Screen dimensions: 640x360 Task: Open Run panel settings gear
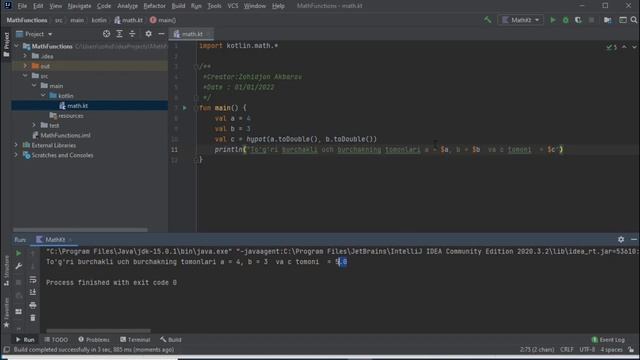tap(621, 240)
